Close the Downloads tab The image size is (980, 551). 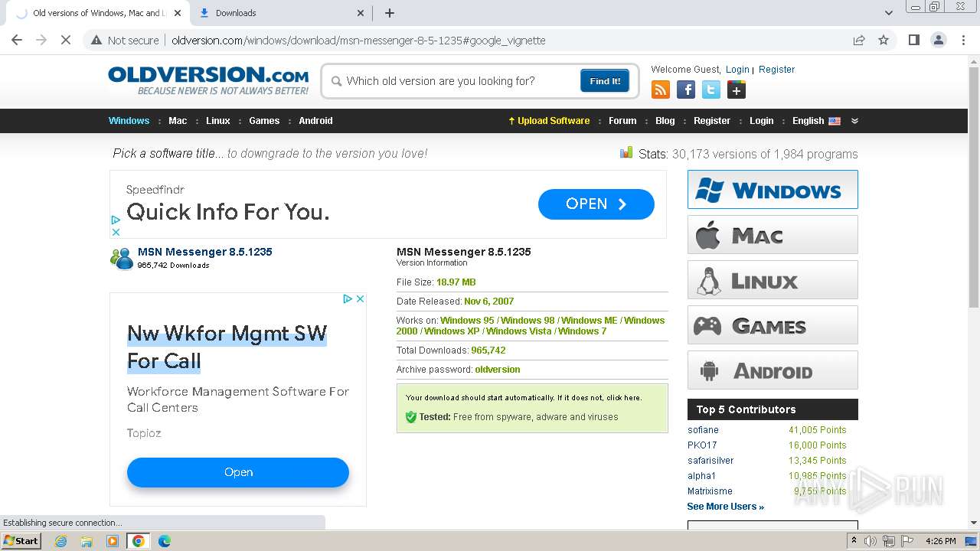tap(361, 13)
